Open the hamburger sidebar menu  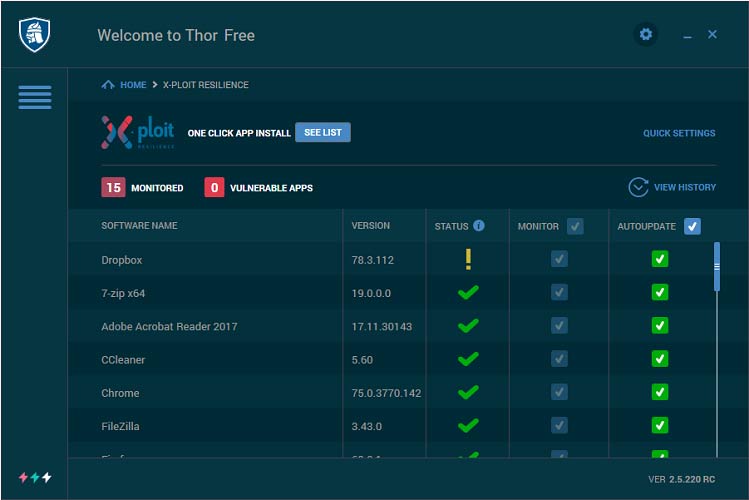tap(35, 97)
